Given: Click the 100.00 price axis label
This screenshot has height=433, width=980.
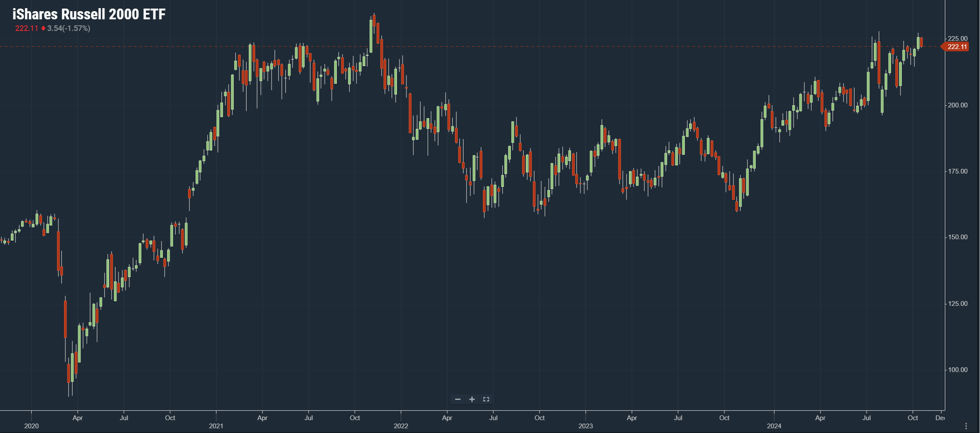Looking at the screenshot, I should (x=958, y=370).
